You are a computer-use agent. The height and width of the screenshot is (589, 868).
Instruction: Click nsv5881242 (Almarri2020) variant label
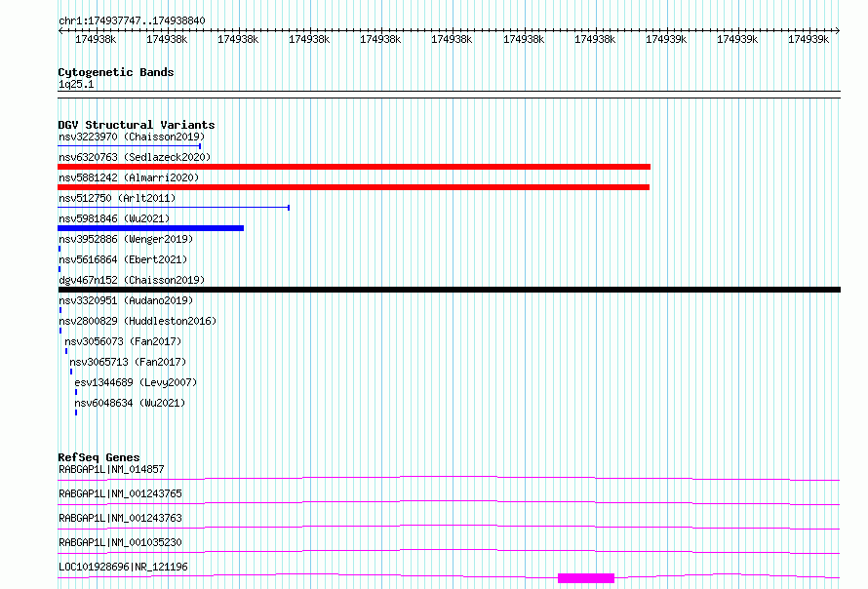[129, 177]
